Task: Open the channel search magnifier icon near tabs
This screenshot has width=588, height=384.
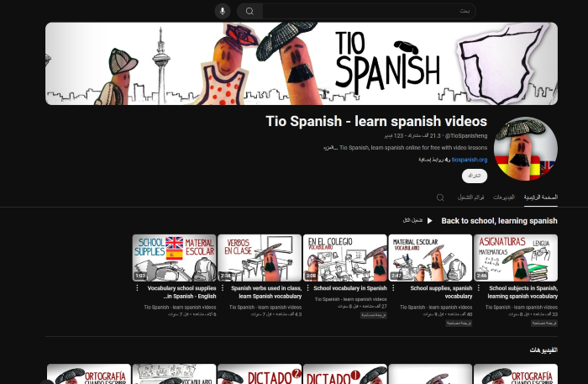Action: [x=440, y=197]
